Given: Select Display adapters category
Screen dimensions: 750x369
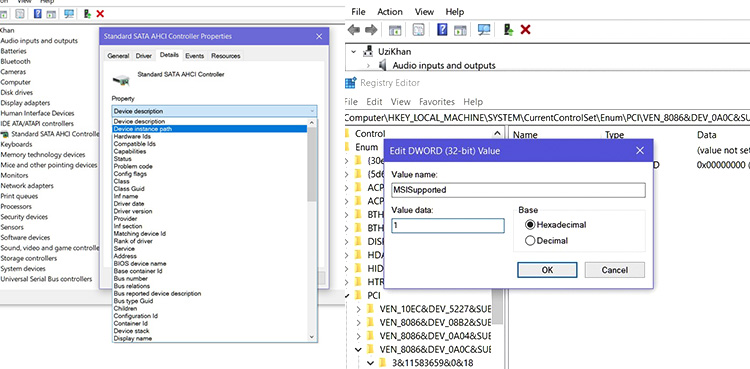Looking at the screenshot, I should point(25,103).
